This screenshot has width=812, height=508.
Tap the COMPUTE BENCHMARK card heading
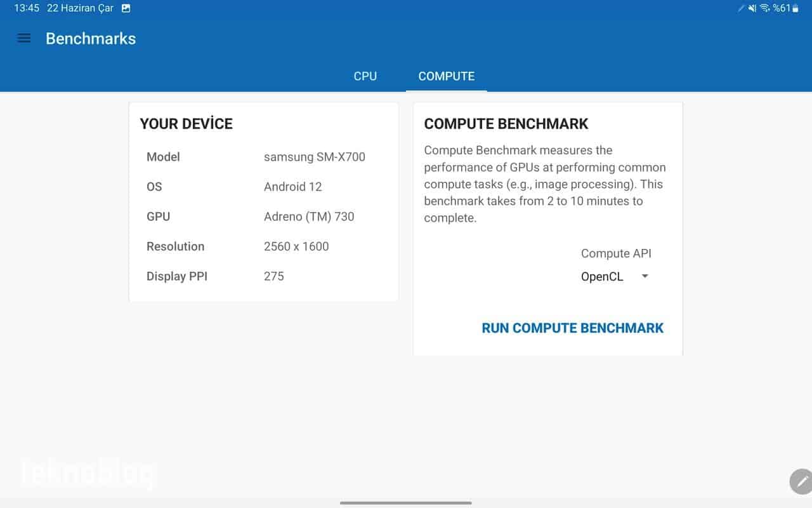(506, 124)
